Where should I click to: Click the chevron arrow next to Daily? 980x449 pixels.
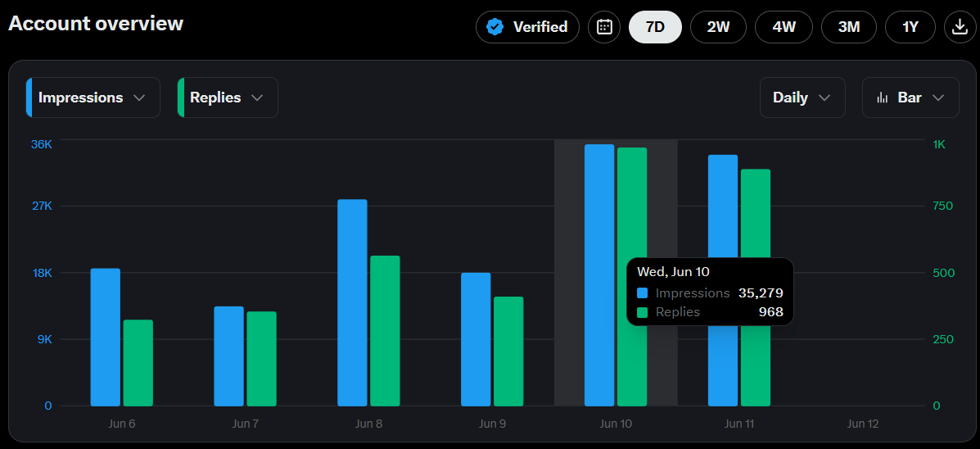(x=824, y=98)
